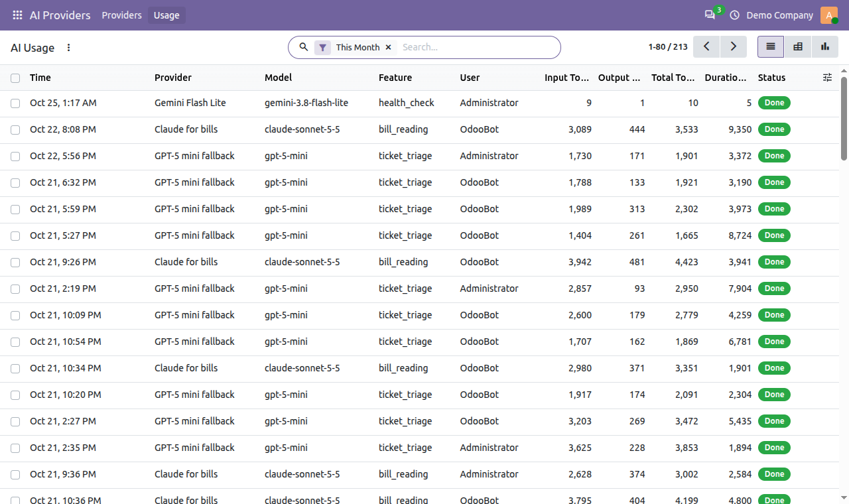
Task: Tick checkbox for Oct 21, 9:26 PM row
Action: 15,263
